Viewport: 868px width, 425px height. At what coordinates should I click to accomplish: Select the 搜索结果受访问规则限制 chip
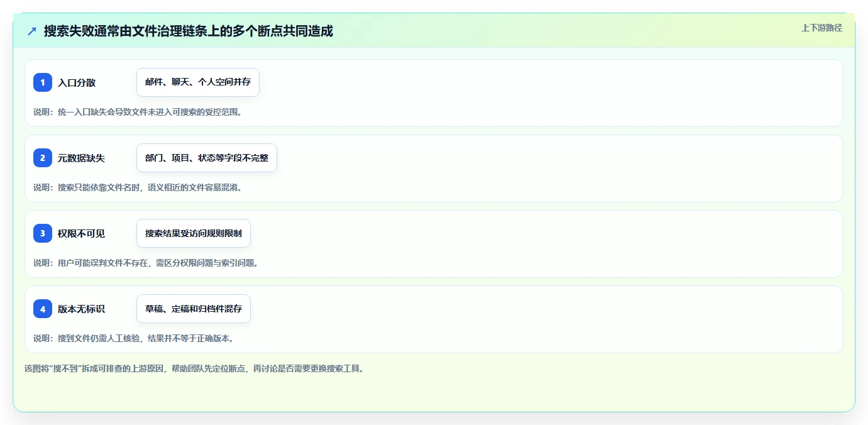coord(194,233)
